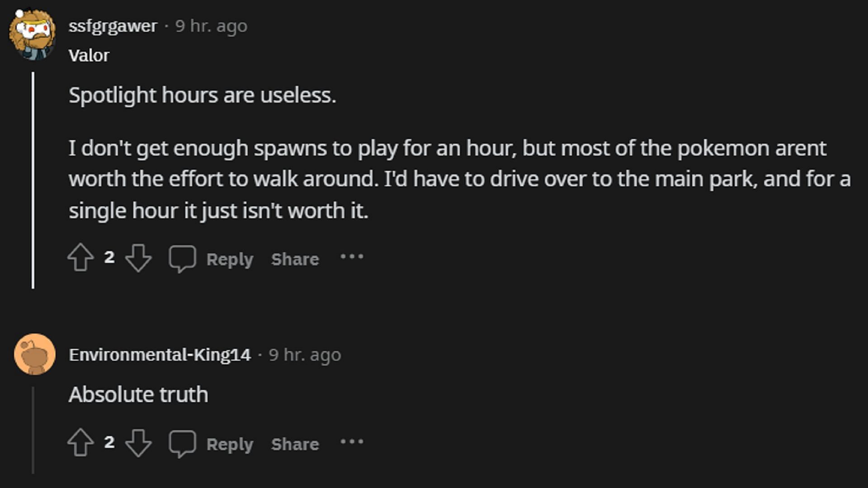Viewport: 868px width, 488px height.
Task: Collapse Environmental-King14's comment thread line
Action: pyautogui.click(x=33, y=429)
